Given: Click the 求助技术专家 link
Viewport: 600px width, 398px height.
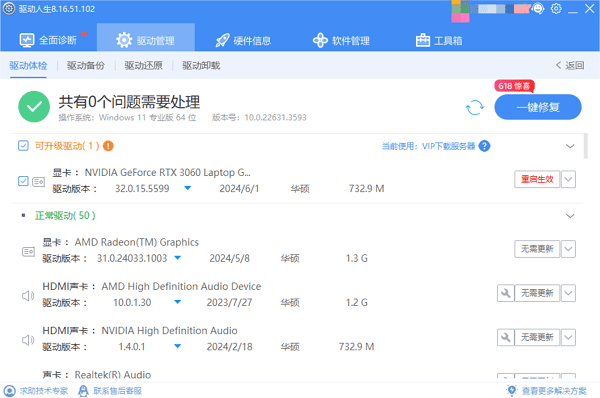Looking at the screenshot, I should (36, 391).
